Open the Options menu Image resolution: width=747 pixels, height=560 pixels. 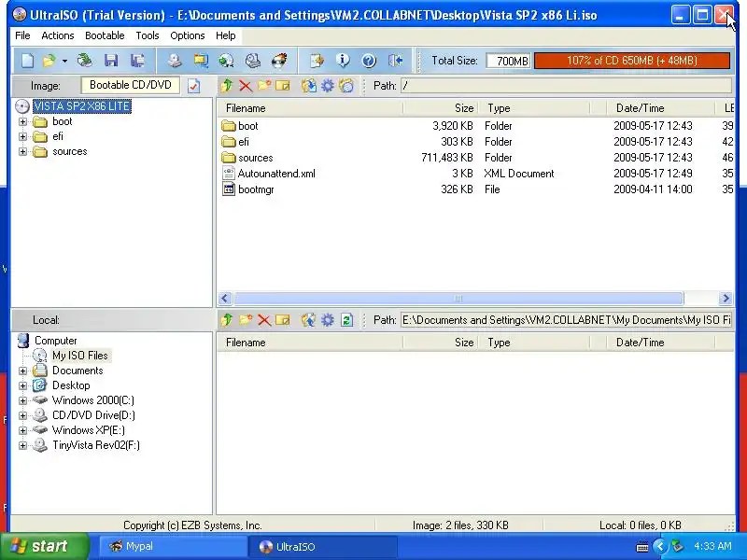coord(188,35)
